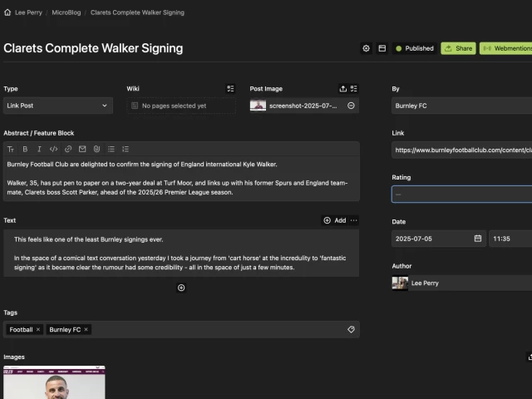Toggle bold formatting in Abstract toolbar
The width and height of the screenshot is (532, 399).
pyautogui.click(x=25, y=149)
